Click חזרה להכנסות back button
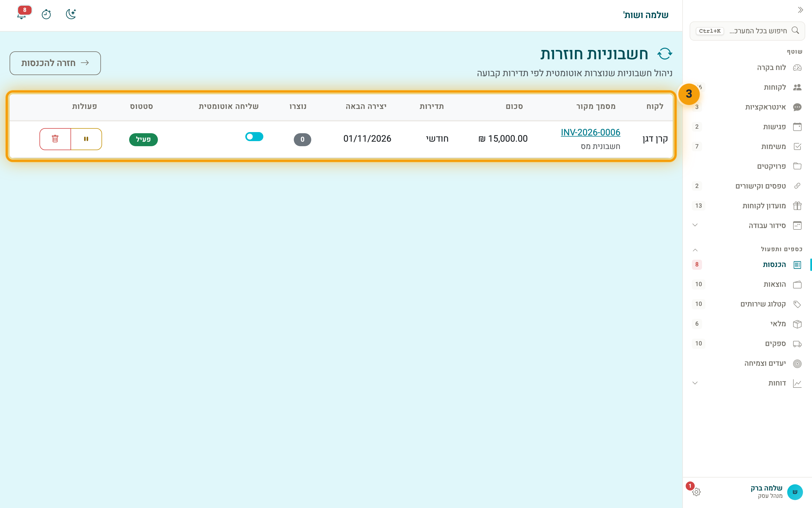Screen dimensions: 812x508 click(55, 63)
